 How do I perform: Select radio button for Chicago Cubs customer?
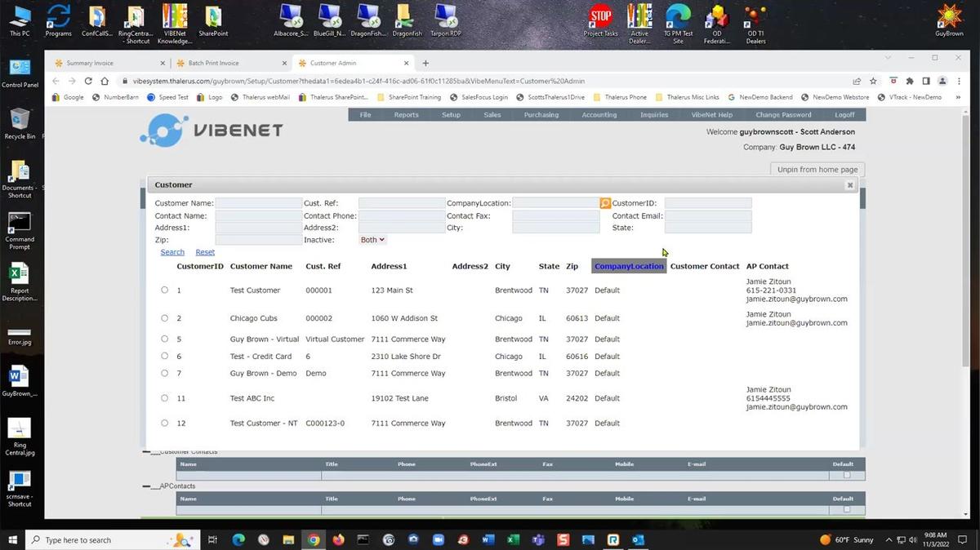point(164,318)
